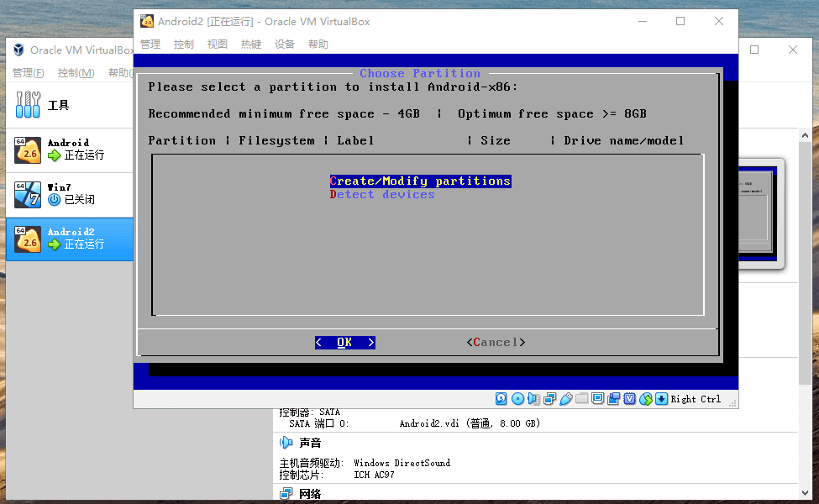Click the shared folders status icon
This screenshot has width=819, height=504.
click(582, 399)
